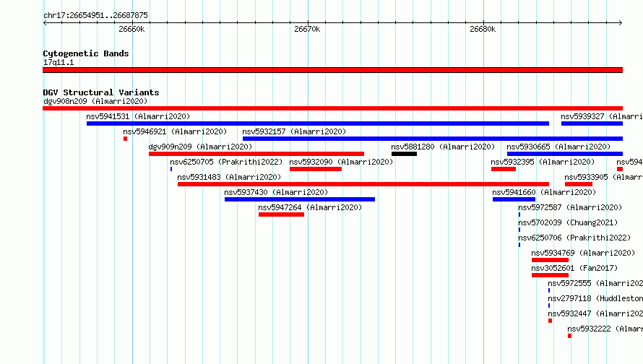Screen dimensions: 643x364
Task: Click the long blue bar under nsv5941531
Action: click(x=318, y=123)
